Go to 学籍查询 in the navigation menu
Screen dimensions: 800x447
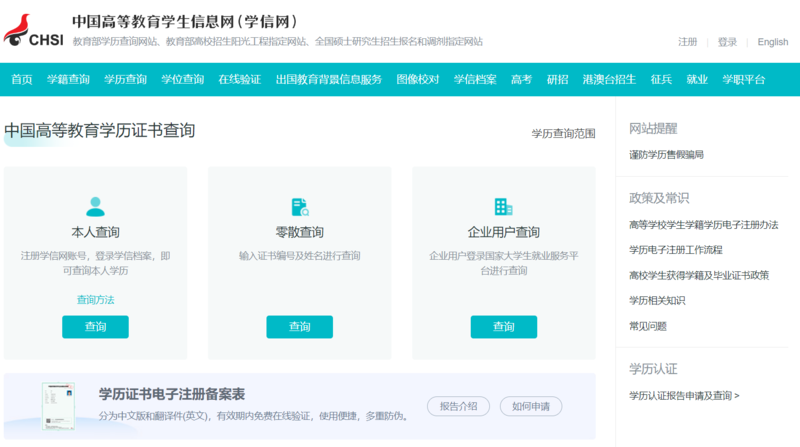click(x=68, y=79)
